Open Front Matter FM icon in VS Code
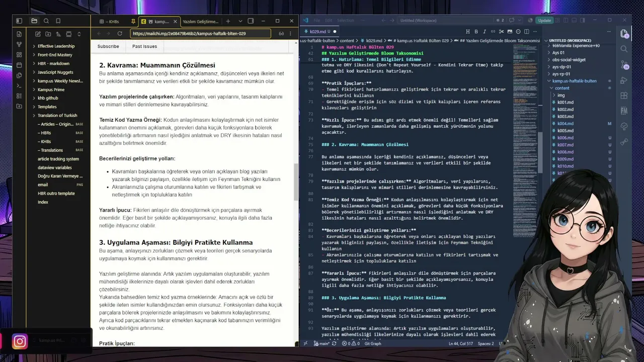 coord(624,111)
